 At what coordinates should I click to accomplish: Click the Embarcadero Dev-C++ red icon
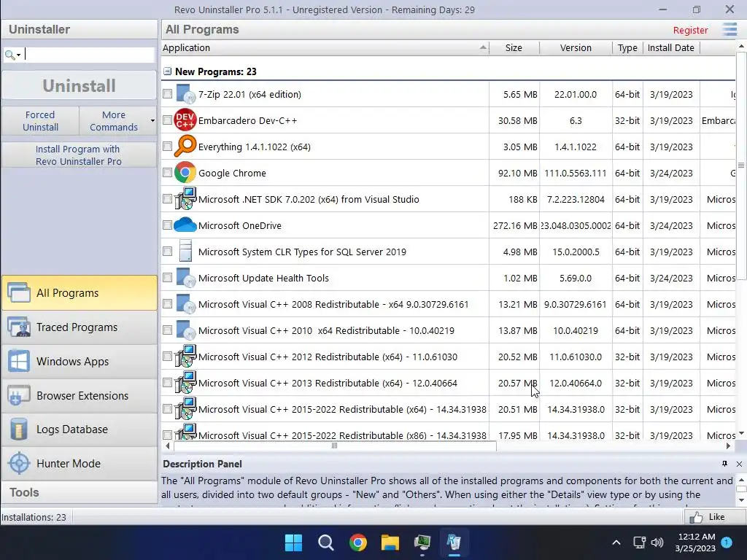coord(185,120)
